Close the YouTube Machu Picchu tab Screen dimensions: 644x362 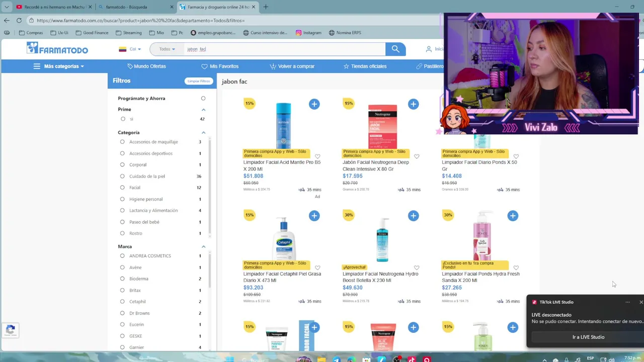tap(90, 7)
